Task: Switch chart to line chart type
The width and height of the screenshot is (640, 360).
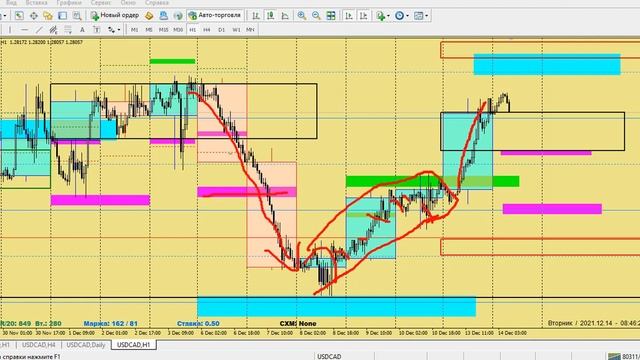Action: tap(285, 16)
